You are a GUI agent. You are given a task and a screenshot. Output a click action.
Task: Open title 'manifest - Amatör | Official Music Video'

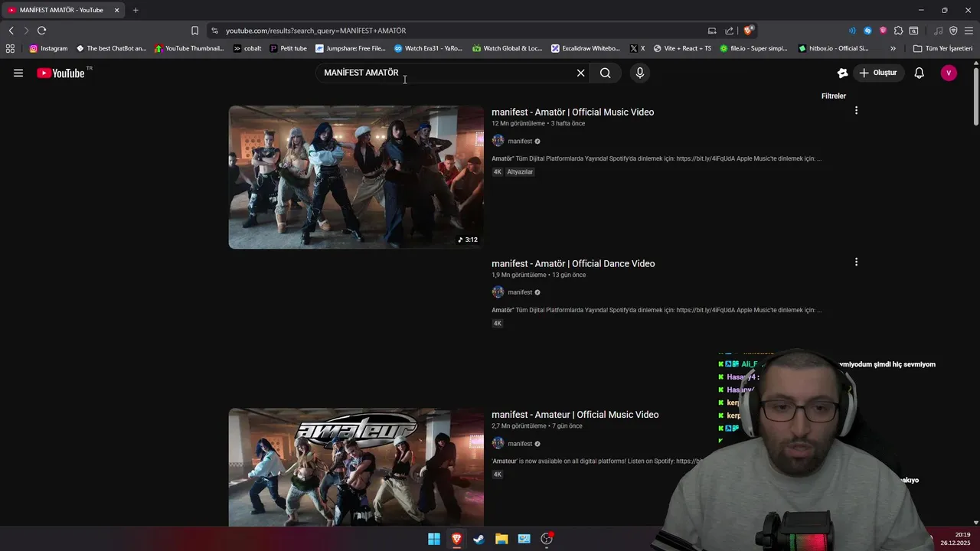[x=573, y=112]
